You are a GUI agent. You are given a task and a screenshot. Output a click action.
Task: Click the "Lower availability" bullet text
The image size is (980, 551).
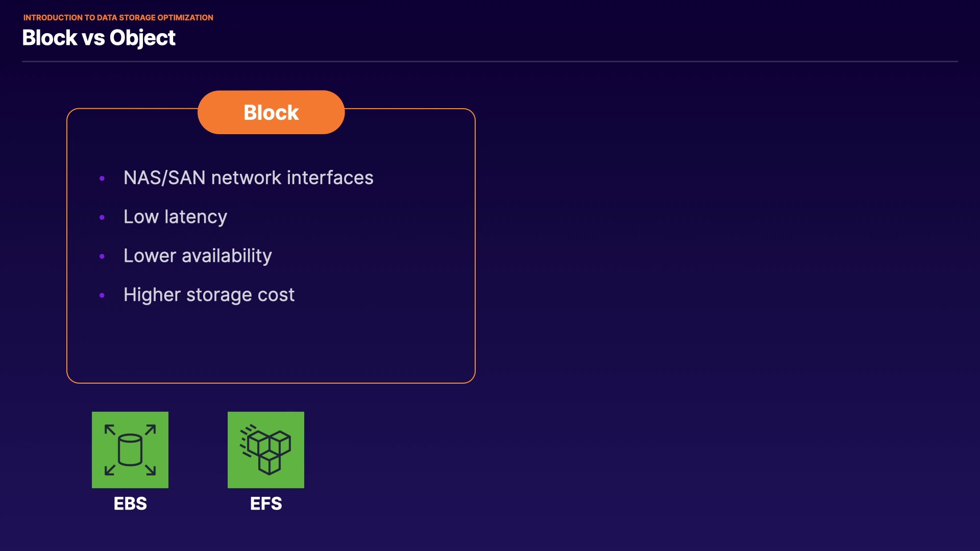(x=198, y=256)
